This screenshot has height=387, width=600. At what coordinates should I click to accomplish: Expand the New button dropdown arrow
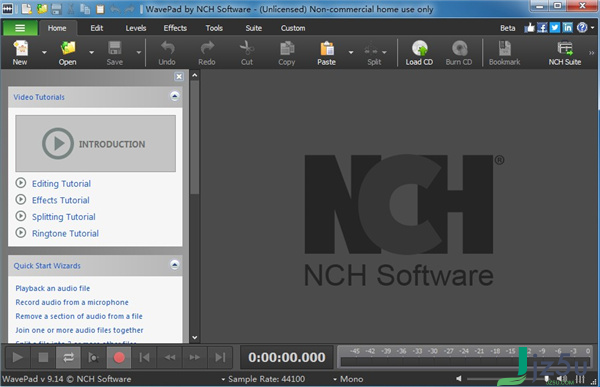44,52
